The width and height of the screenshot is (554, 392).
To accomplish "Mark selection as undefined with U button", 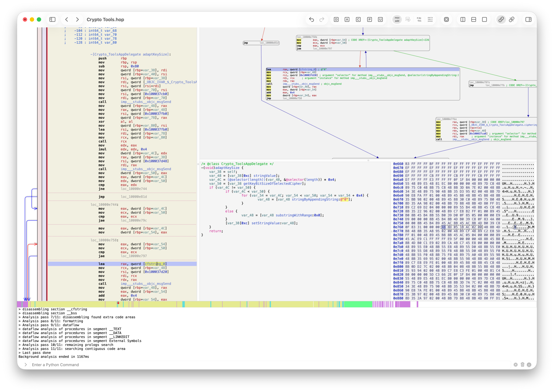I will (380, 19).
